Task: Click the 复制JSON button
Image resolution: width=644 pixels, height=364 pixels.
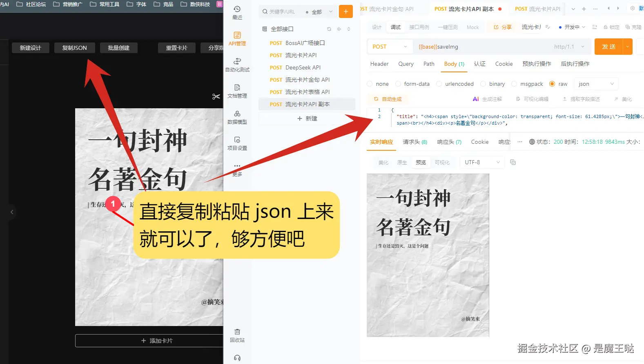Action: coord(74,48)
